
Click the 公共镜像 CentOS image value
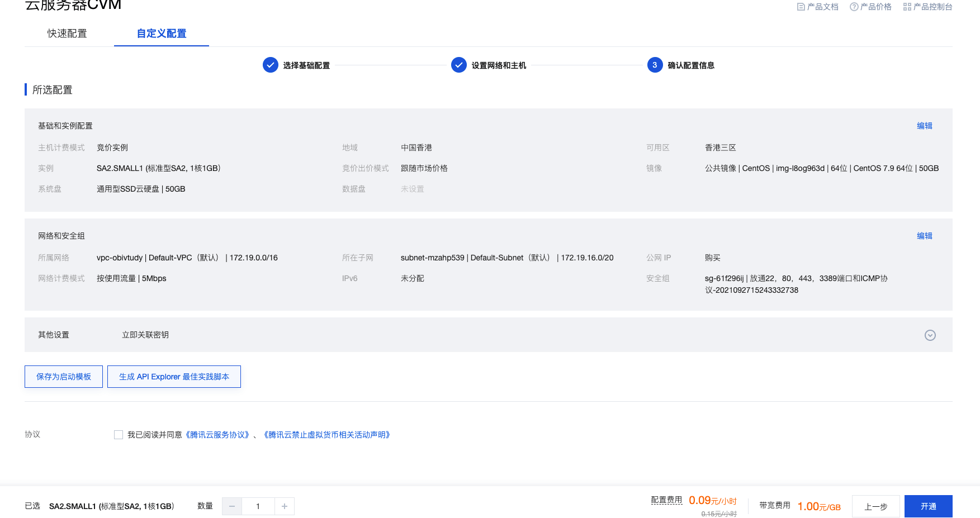[x=822, y=168]
